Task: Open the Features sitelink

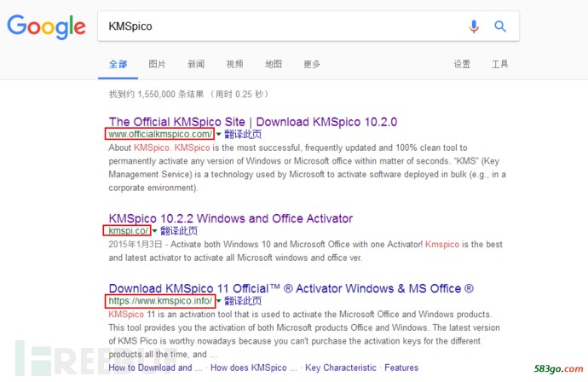Action: click(401, 368)
